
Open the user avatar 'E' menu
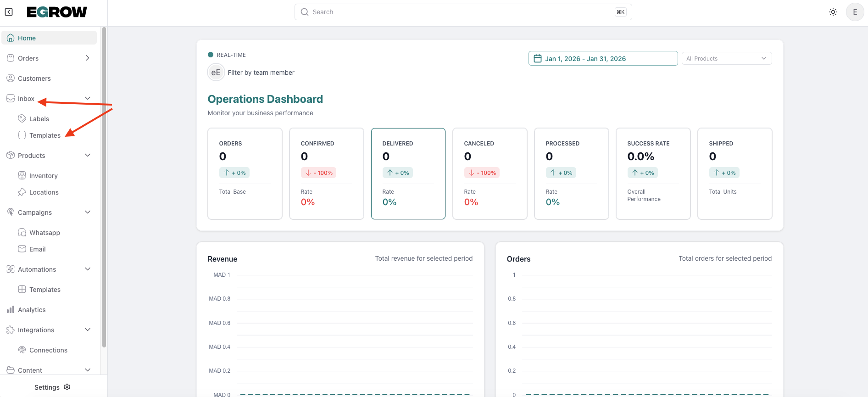[855, 12]
